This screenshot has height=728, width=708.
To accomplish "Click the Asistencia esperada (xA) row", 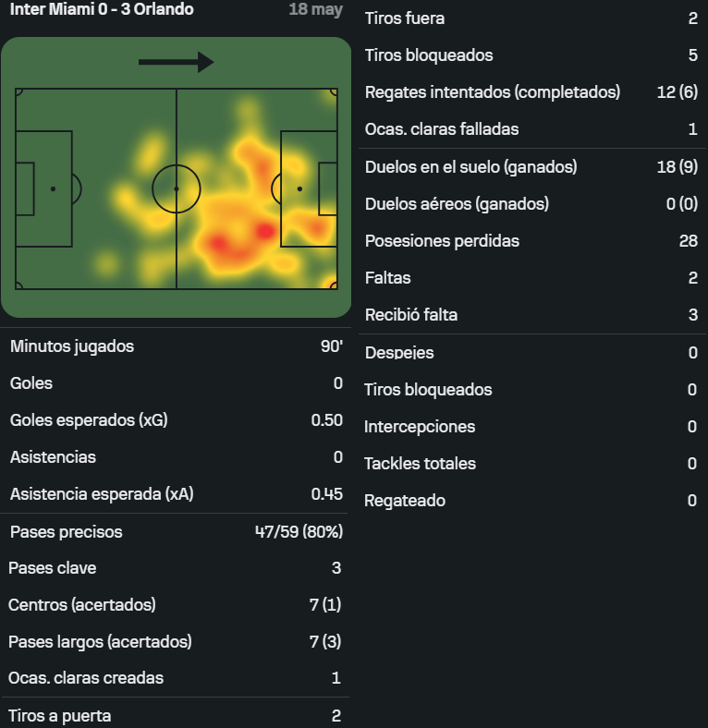I will click(x=176, y=494).
